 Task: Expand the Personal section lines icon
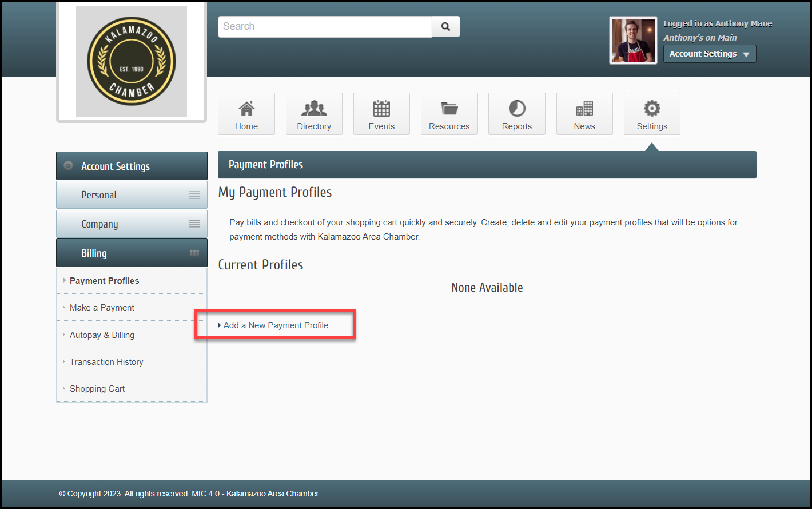194,195
